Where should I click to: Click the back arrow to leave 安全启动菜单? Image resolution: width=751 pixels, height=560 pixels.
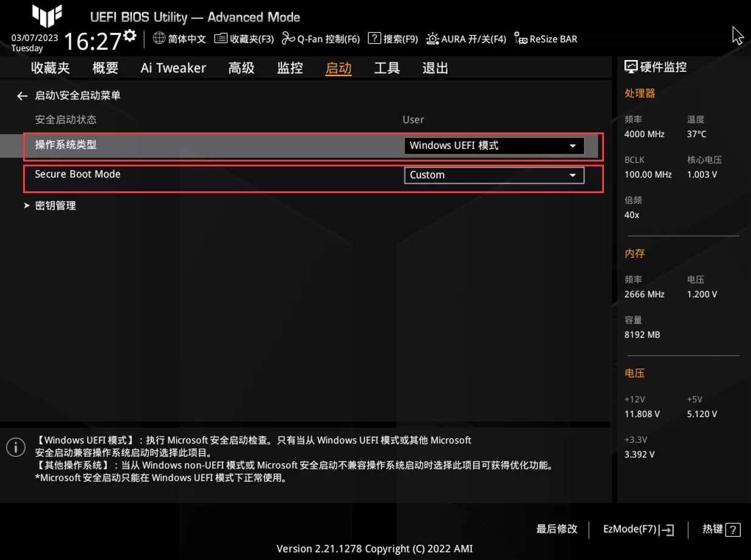(22, 95)
